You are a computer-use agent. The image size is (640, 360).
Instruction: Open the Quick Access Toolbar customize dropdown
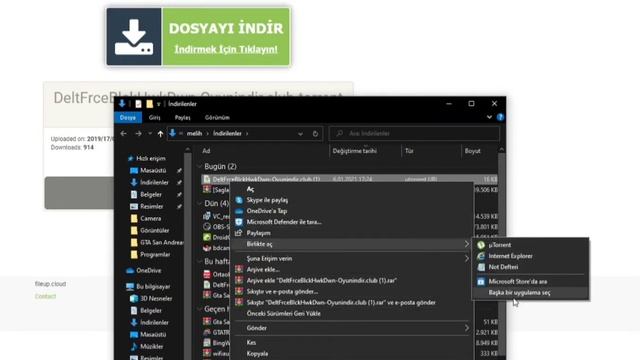tap(159, 104)
